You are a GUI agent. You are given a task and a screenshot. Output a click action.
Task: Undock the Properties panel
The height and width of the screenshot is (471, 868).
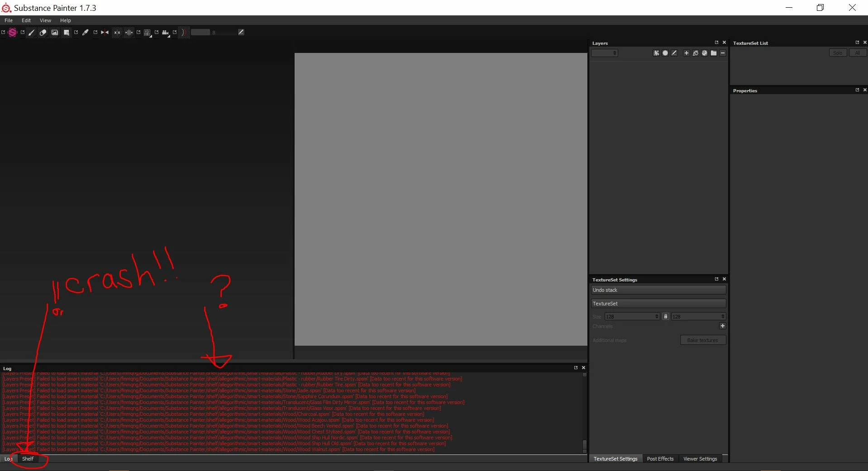(x=857, y=90)
